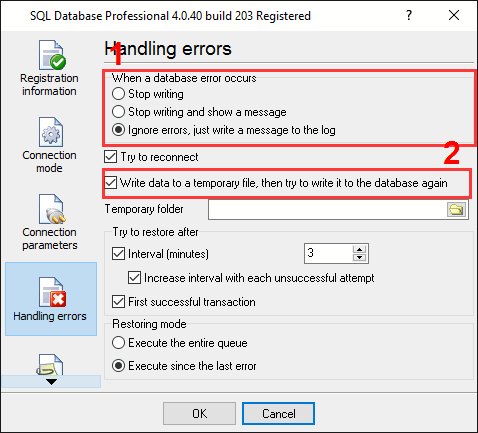Screen dimensions: 478x433
Task: Select the Handling errors sidebar icon
Action: click(52, 292)
